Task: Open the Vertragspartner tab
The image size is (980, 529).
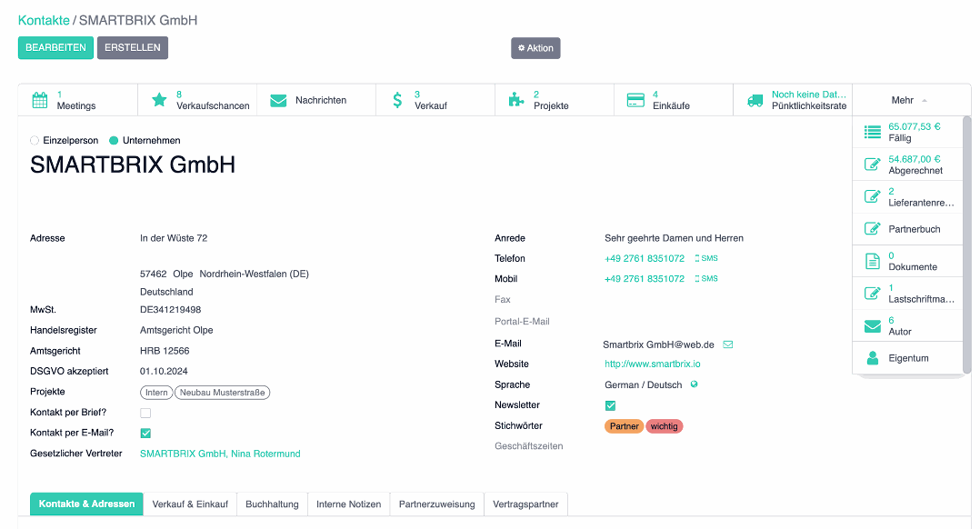Action: pyautogui.click(x=525, y=504)
